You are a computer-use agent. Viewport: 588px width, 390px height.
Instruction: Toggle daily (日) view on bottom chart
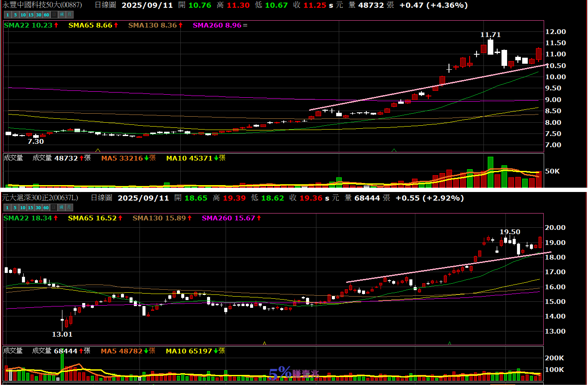pyautogui.click(x=54, y=208)
